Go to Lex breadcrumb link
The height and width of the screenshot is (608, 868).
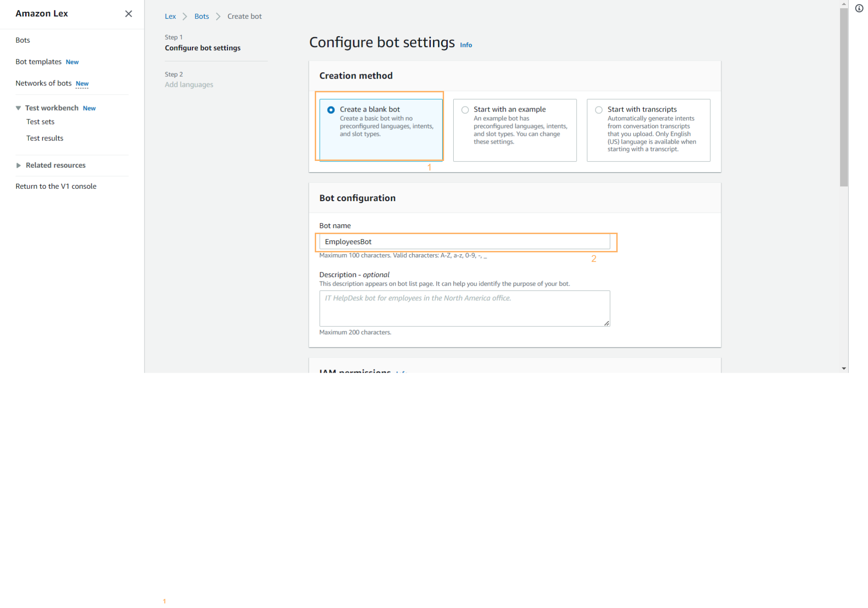coord(170,16)
